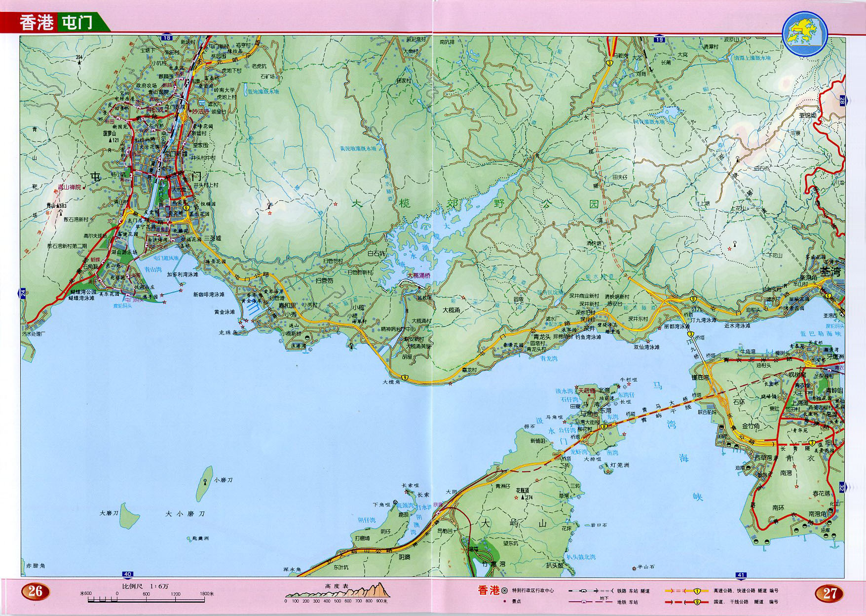Open adjacent page 24 marker on left edge
This screenshot has width=866, height=616.
[23, 293]
